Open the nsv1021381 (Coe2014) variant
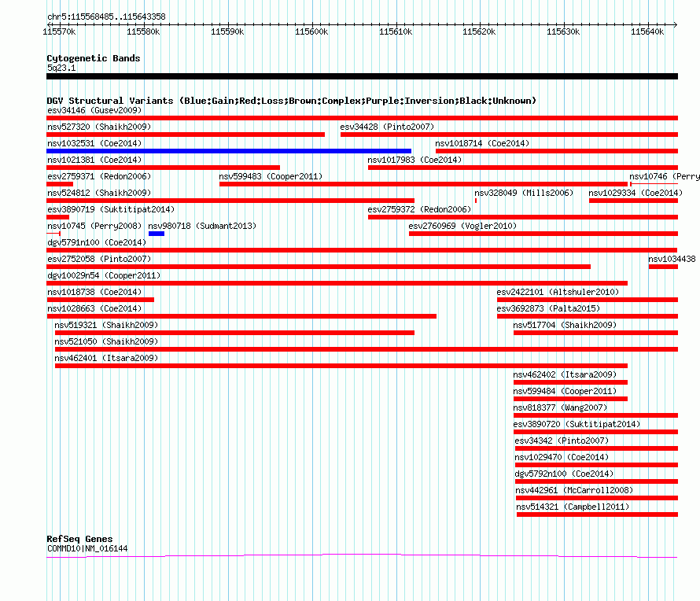Screen dimensions: 700x601 pos(94,160)
